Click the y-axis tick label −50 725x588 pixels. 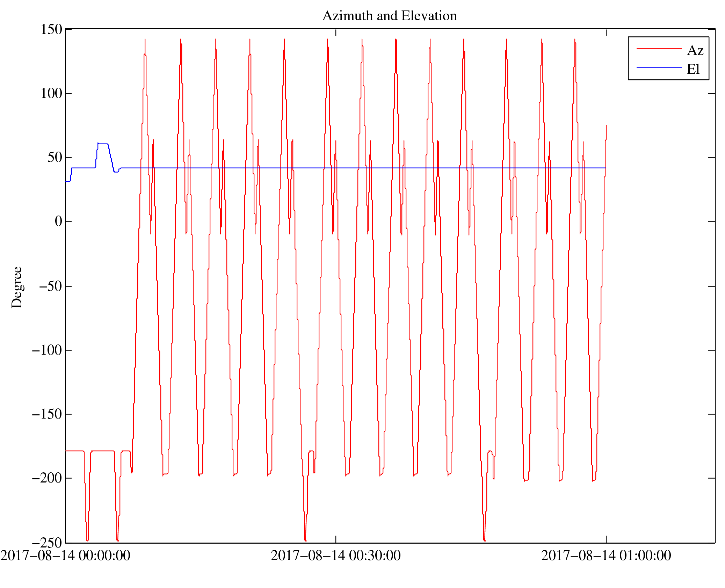click(x=51, y=286)
